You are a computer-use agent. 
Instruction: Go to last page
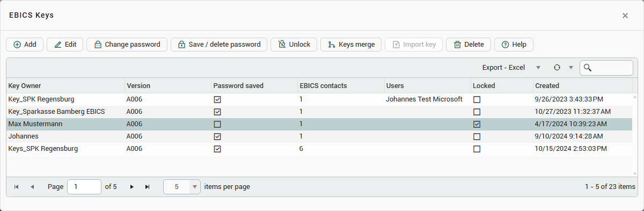coord(148,187)
